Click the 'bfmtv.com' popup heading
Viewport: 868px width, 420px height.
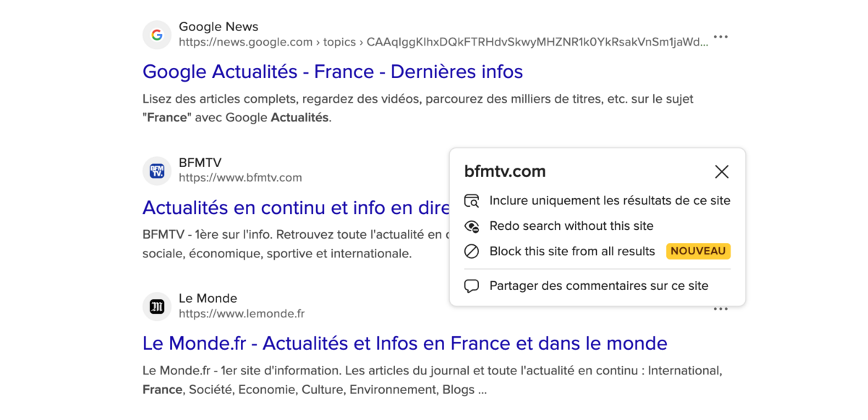coord(505,171)
